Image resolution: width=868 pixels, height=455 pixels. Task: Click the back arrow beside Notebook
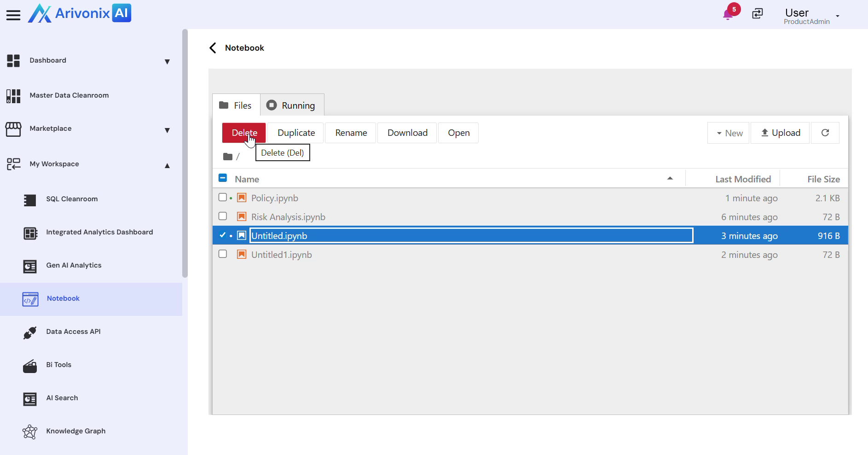pyautogui.click(x=213, y=48)
